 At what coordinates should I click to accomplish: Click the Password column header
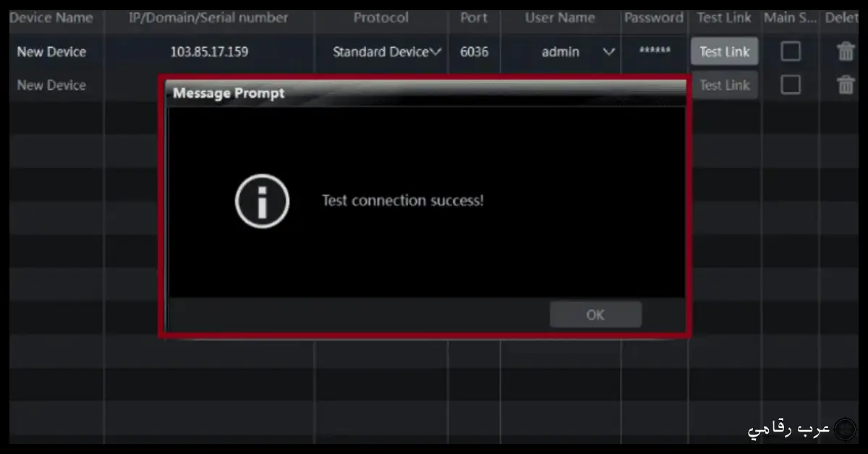[x=653, y=17]
